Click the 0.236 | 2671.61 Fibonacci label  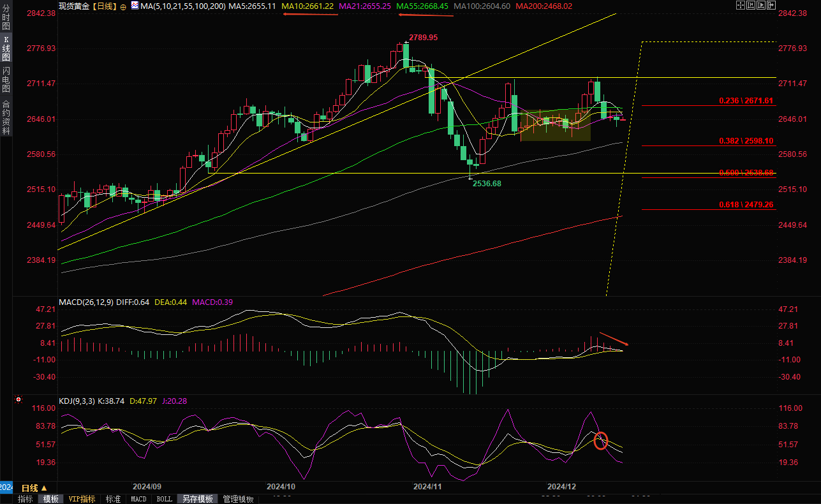pyautogui.click(x=746, y=101)
